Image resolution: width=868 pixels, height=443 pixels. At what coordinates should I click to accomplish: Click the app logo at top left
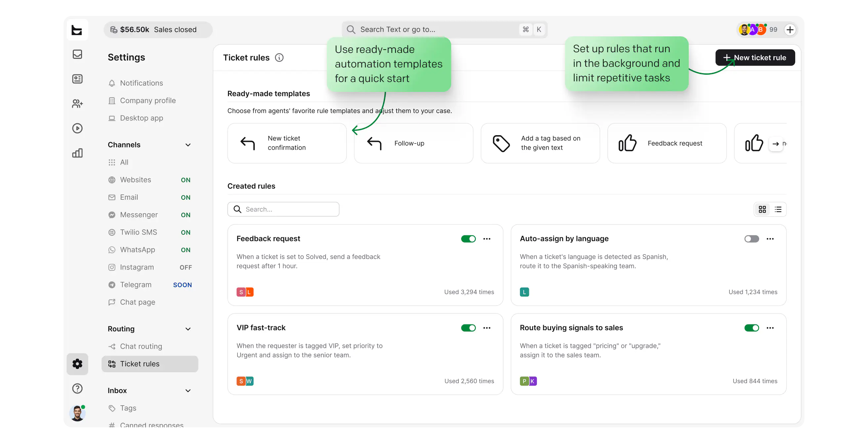click(77, 30)
